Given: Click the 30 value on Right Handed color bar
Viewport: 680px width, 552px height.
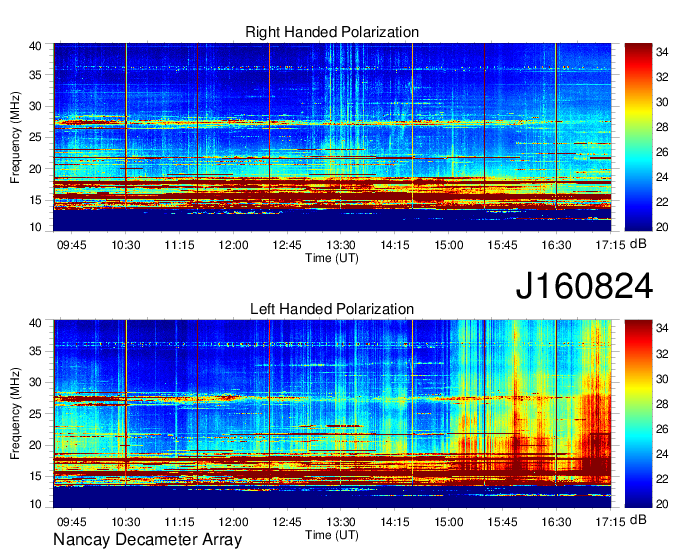Looking at the screenshot, I should click(x=662, y=102).
